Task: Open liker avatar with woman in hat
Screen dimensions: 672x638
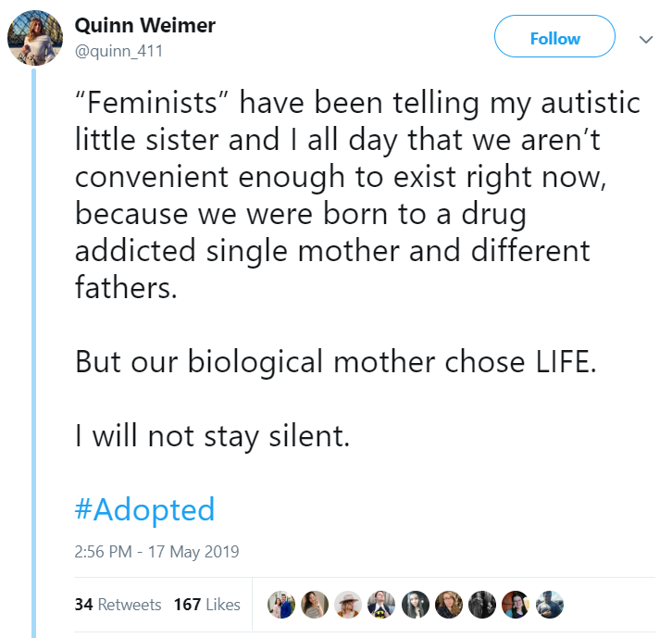Action: point(348,605)
